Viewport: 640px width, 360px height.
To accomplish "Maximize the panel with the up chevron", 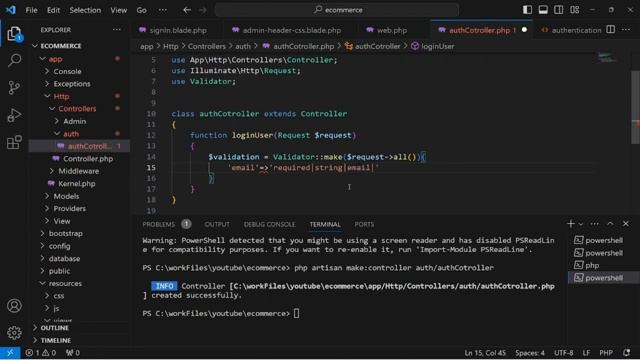I will coord(610,224).
